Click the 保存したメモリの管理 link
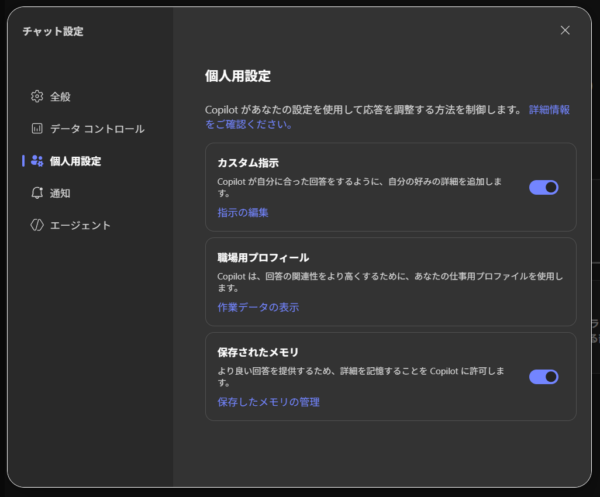The width and height of the screenshot is (600, 497). point(268,402)
